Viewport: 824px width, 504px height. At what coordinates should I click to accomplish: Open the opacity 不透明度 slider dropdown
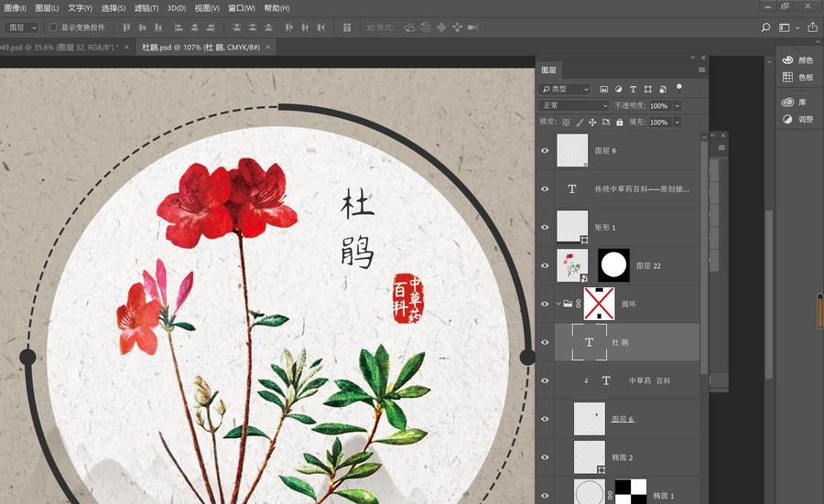click(x=678, y=106)
